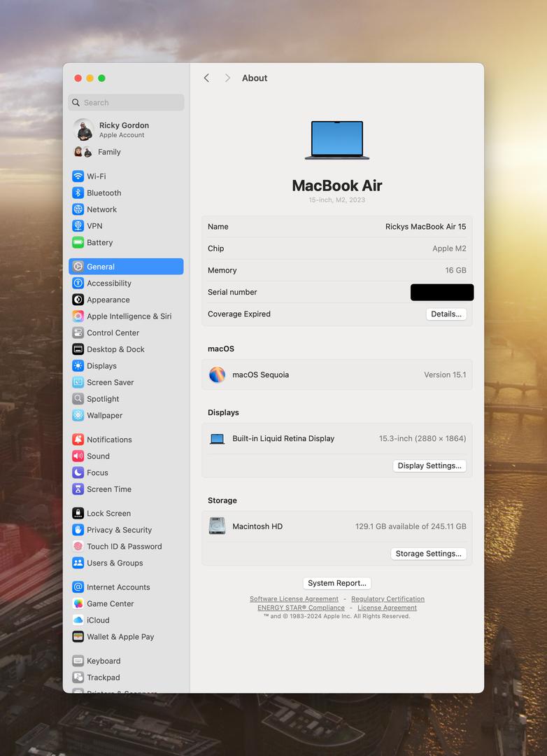
Task: Click the Apple M2 chip value
Action: (449, 248)
